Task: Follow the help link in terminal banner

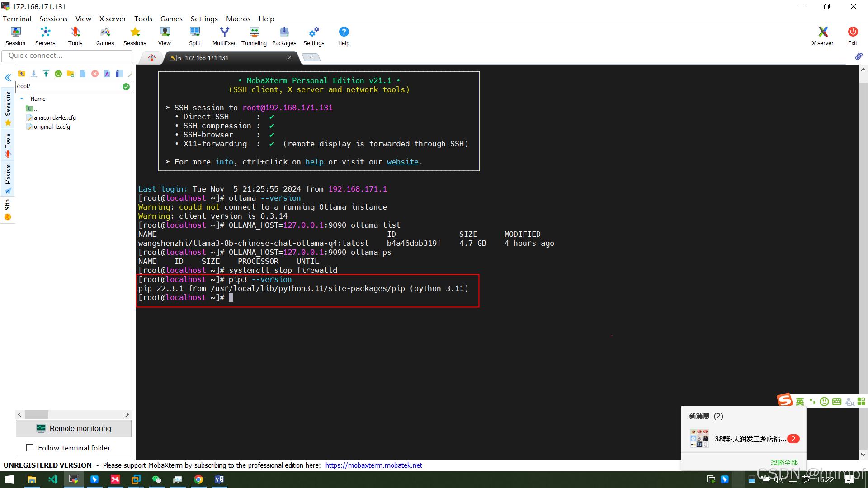Action: click(x=314, y=162)
